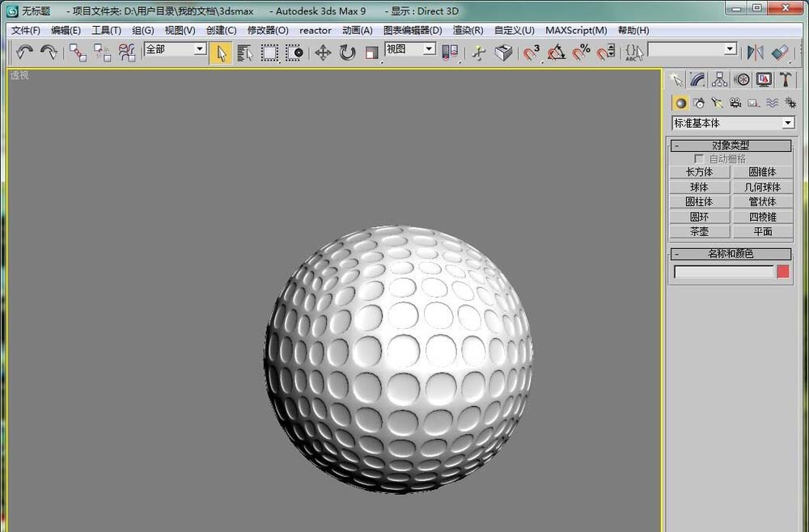Toggle the Angle Snap icon
809x532 pixels.
click(x=557, y=53)
